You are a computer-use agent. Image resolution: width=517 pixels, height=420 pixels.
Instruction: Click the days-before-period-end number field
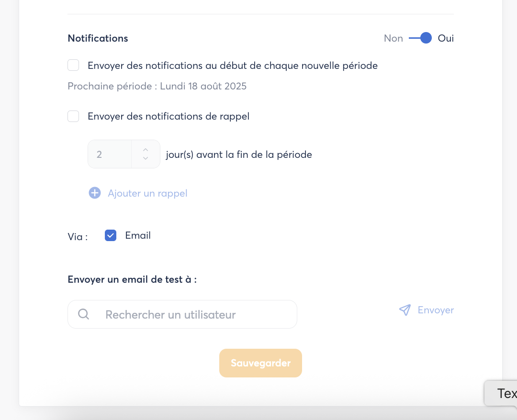110,154
